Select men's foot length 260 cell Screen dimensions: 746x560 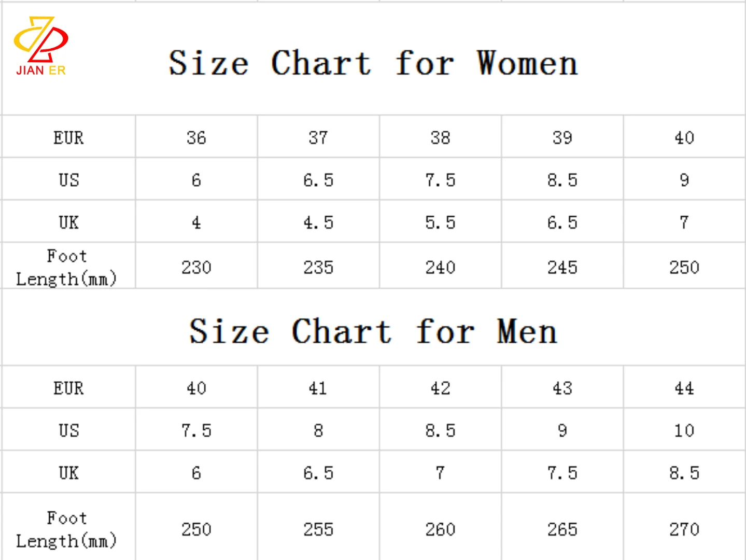440,529
